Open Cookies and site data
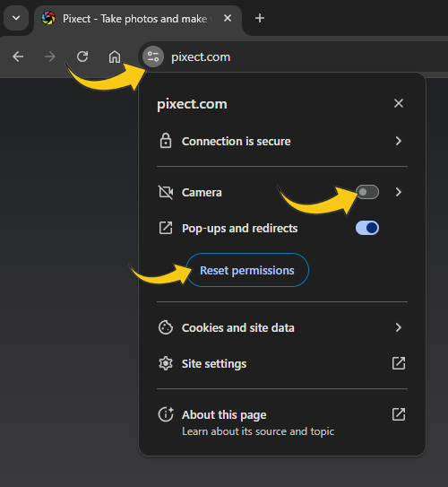 pyautogui.click(x=281, y=327)
